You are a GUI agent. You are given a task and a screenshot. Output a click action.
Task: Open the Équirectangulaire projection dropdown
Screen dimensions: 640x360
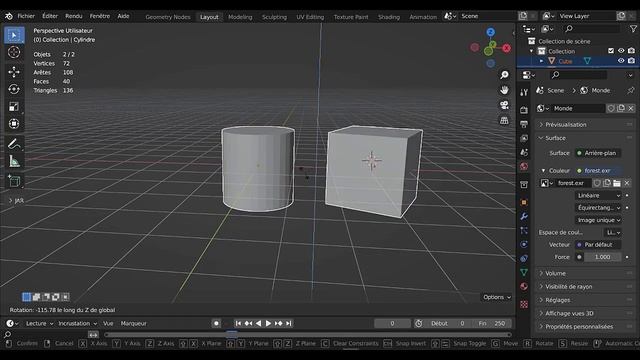click(x=598, y=208)
